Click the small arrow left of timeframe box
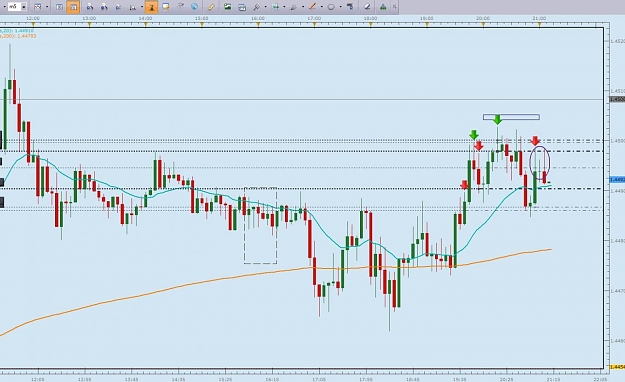 (4, 7)
